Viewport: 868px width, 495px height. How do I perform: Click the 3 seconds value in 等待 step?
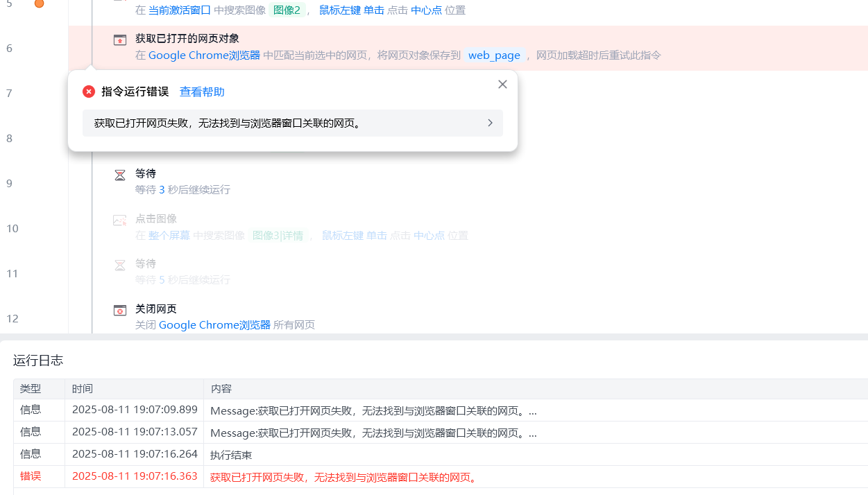(162, 189)
